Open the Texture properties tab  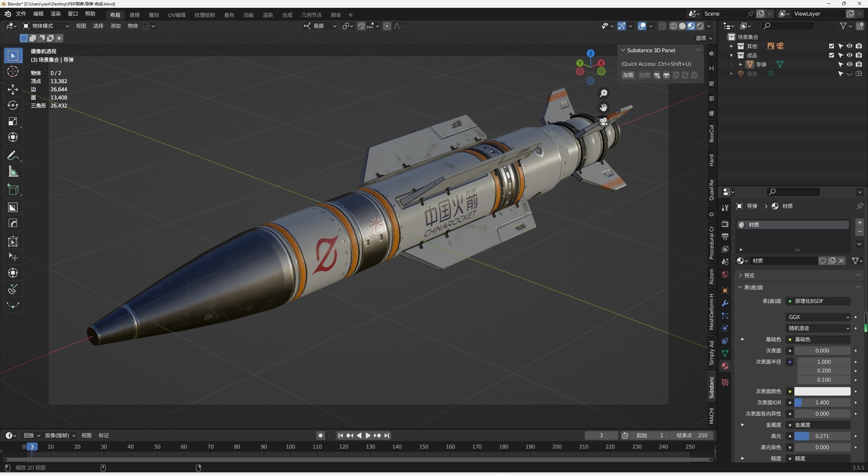tap(725, 382)
